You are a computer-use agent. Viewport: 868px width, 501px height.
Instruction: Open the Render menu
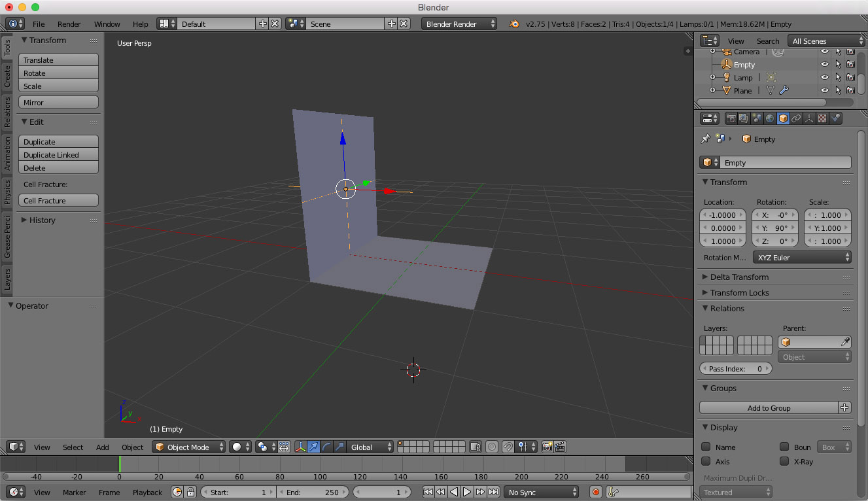[69, 24]
